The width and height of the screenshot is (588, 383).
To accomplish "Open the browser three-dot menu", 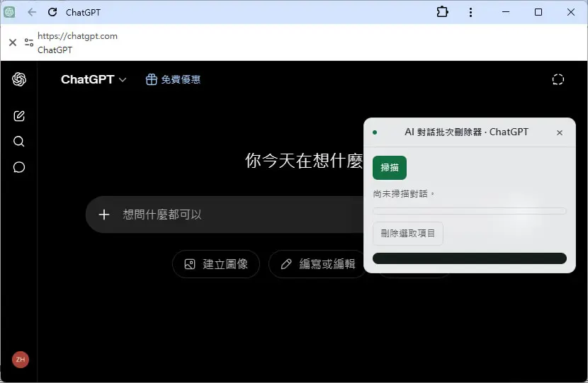I will [x=470, y=12].
